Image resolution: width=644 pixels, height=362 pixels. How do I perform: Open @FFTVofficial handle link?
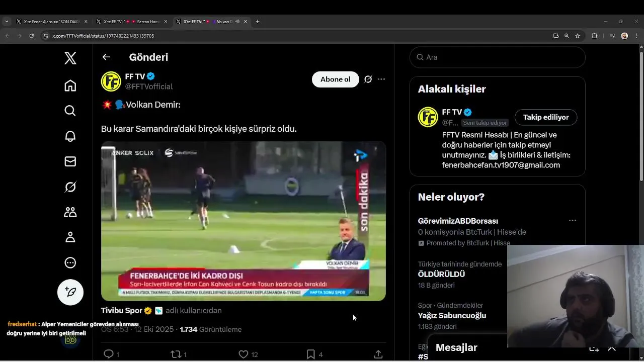[149, 86]
